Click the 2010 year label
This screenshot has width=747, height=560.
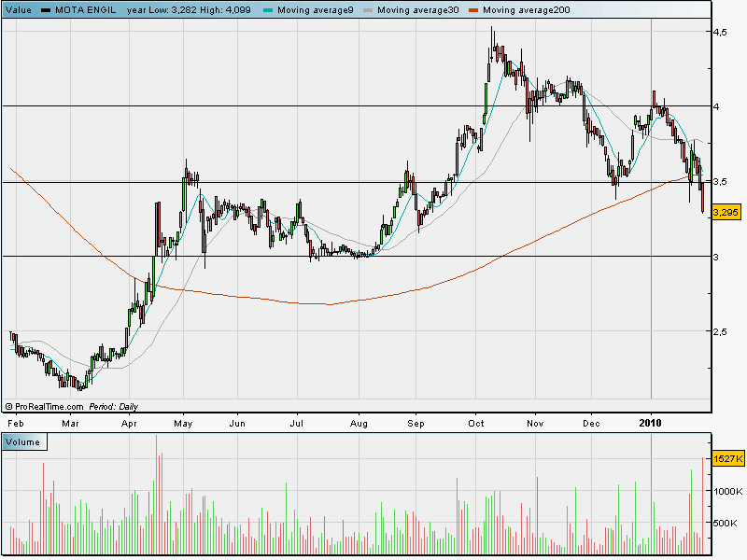651,423
